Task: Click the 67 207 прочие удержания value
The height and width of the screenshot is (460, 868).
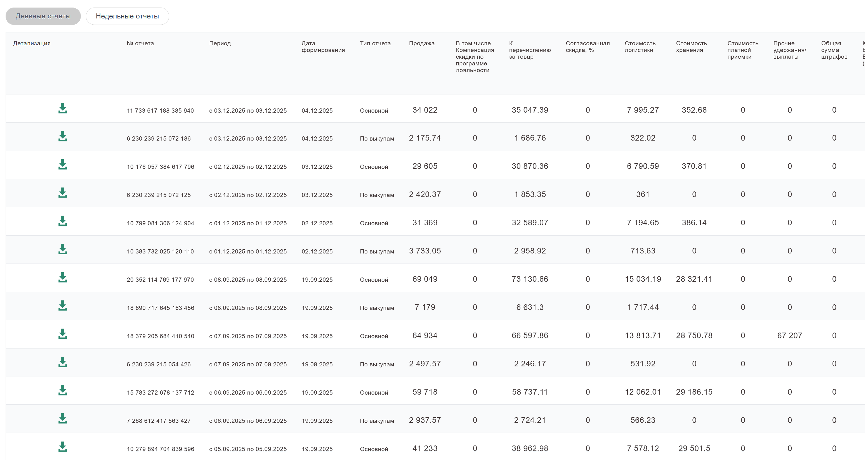Action: (789, 335)
